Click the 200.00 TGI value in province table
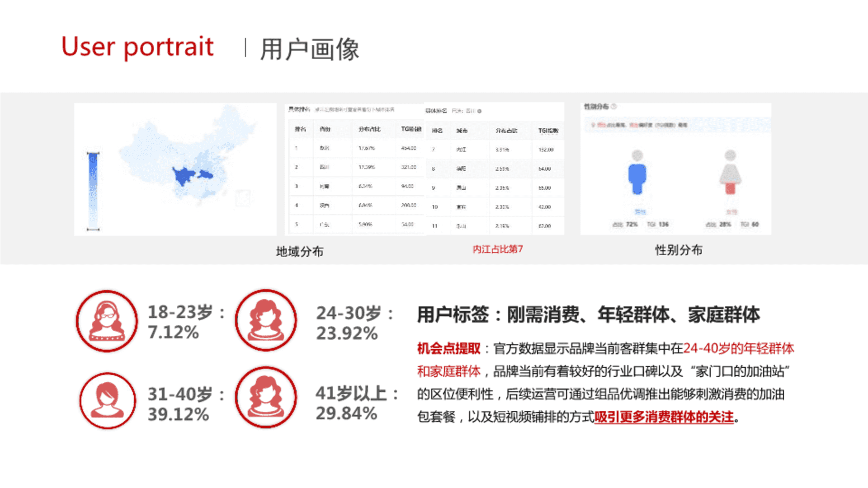 [x=409, y=205]
